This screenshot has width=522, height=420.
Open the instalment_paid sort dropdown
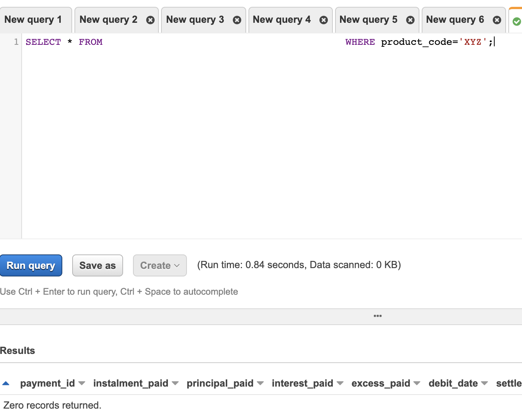[175, 384]
